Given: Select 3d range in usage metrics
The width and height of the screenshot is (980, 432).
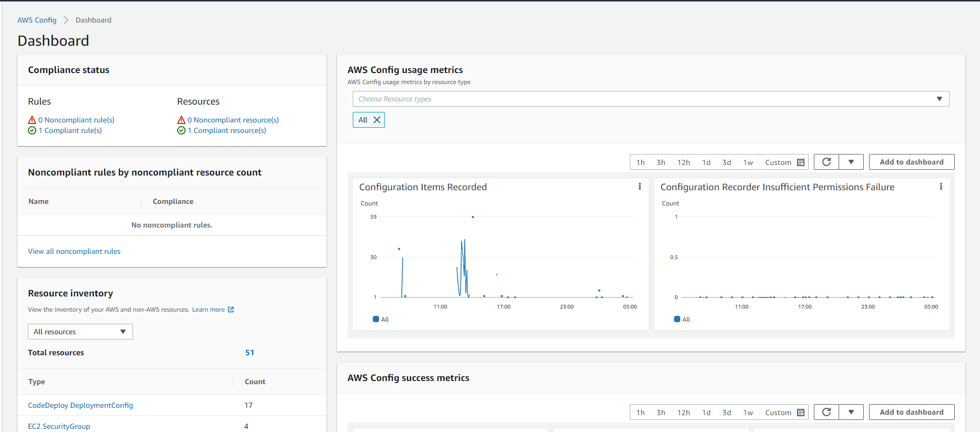Looking at the screenshot, I should coord(727,162).
